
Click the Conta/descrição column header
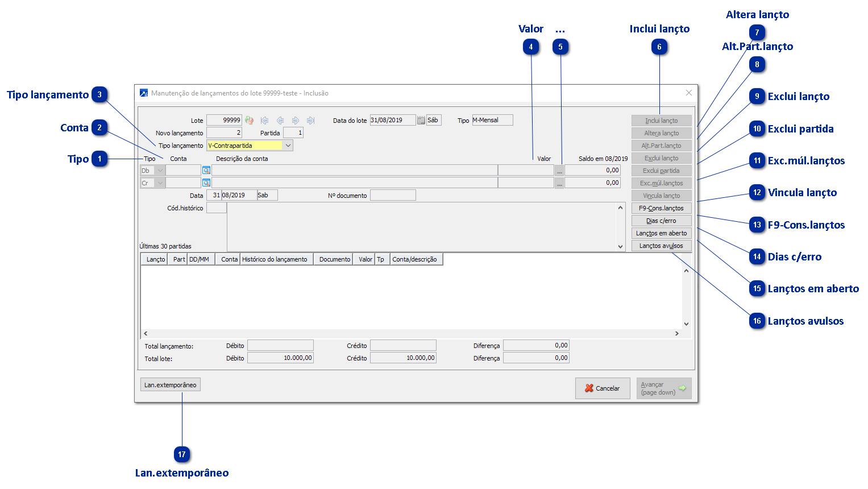click(417, 259)
